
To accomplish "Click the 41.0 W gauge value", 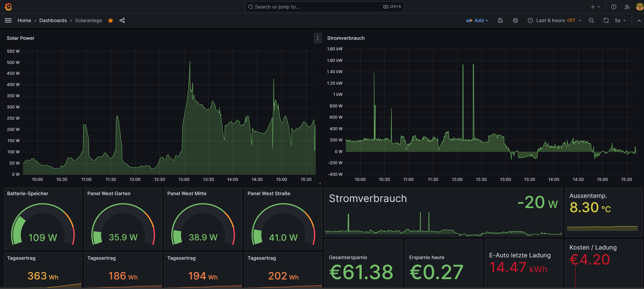I will click(283, 237).
